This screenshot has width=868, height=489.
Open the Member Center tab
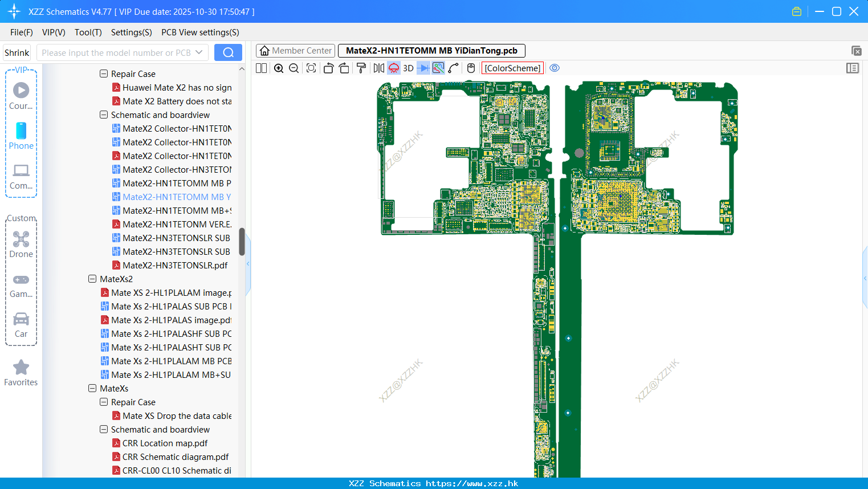[295, 51]
